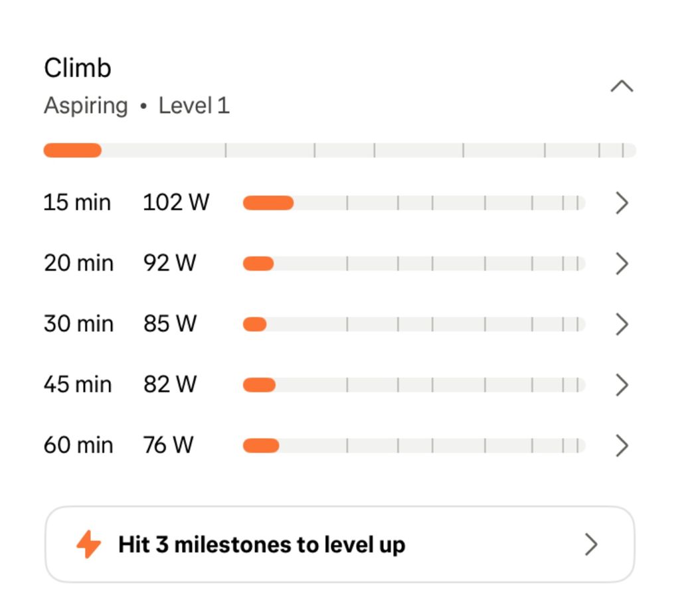
Task: Click the 45 min power progress bar
Action: [414, 385]
